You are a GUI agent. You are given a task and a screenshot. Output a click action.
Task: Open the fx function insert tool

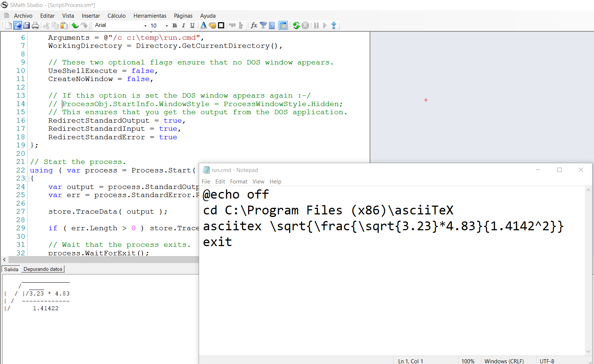click(x=254, y=25)
